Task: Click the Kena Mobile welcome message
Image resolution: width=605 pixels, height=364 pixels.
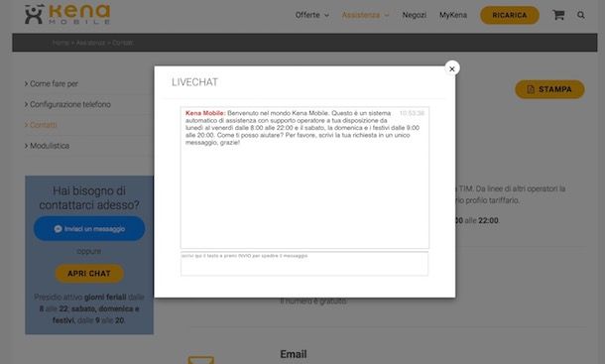Action: pos(302,128)
